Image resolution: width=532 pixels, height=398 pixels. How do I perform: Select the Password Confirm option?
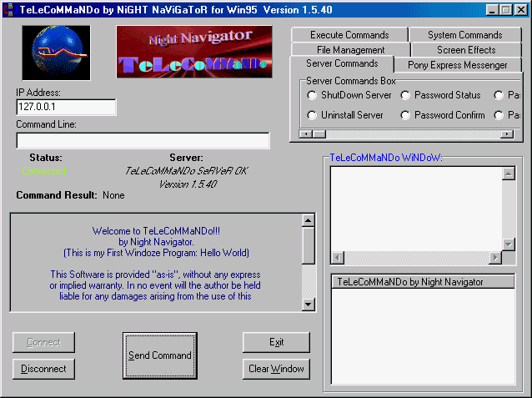406,115
